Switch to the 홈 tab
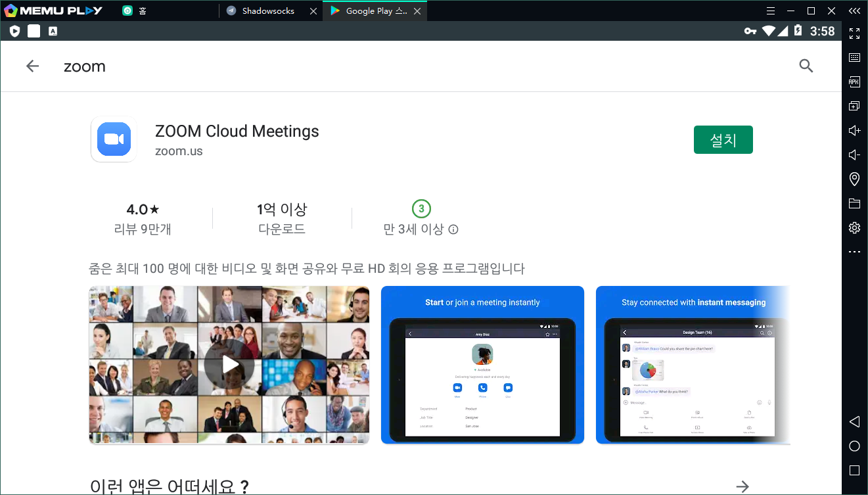The width and height of the screenshot is (868, 495). pyautogui.click(x=142, y=11)
